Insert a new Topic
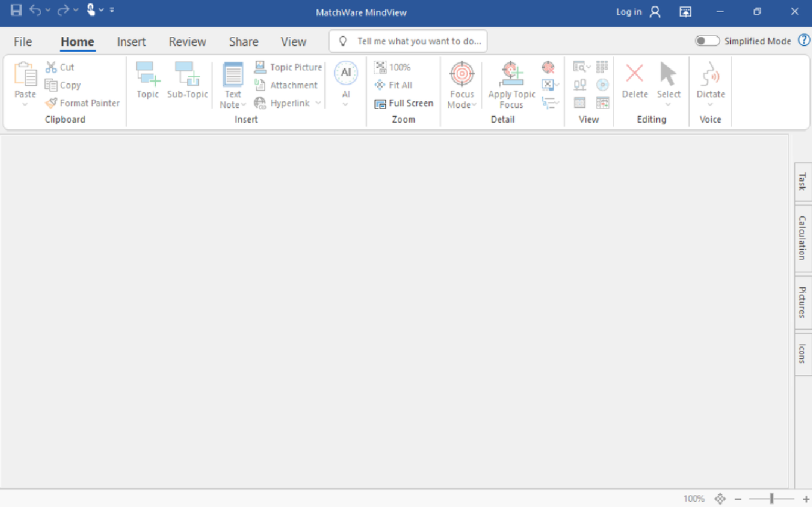 click(x=148, y=80)
